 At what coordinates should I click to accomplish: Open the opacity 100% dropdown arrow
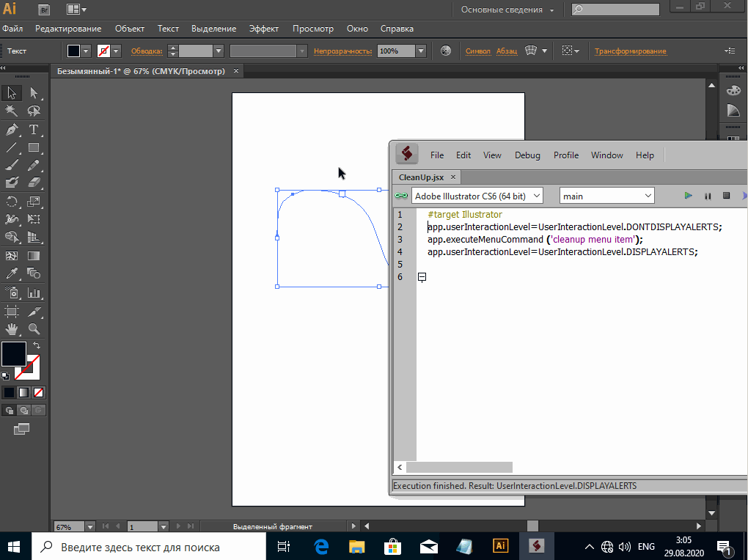[420, 51]
